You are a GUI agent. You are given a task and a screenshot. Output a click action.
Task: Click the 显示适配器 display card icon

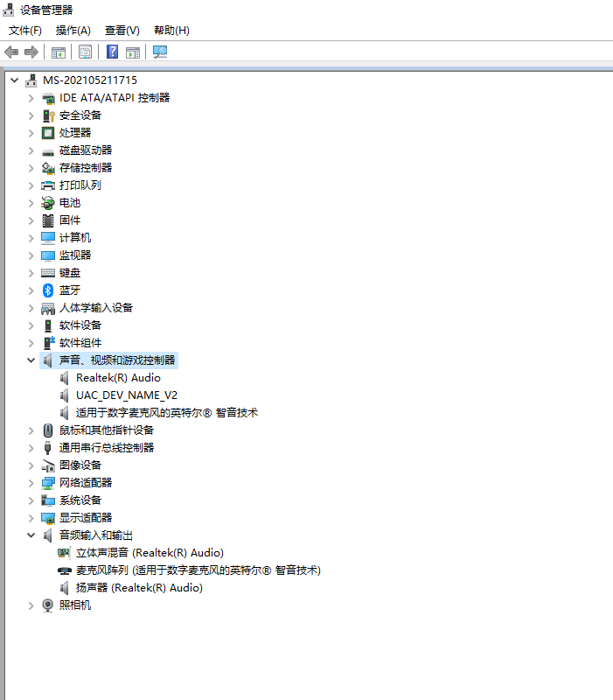tap(48, 518)
